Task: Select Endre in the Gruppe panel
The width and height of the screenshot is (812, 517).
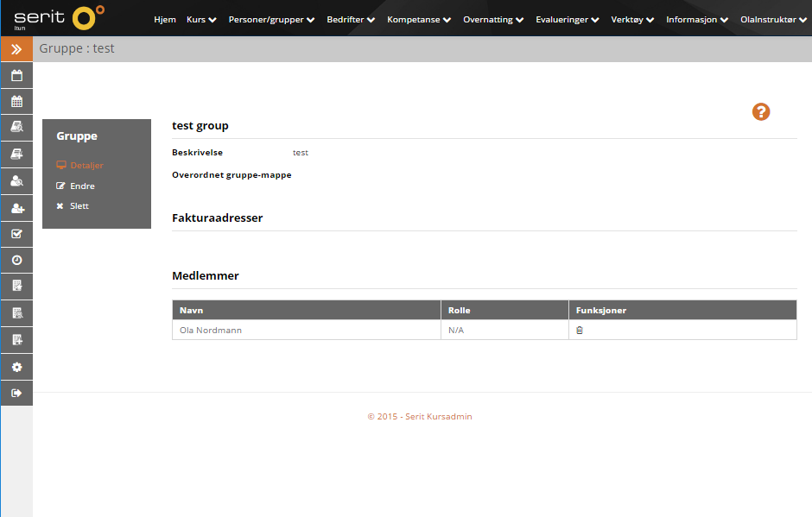Action: 82,186
